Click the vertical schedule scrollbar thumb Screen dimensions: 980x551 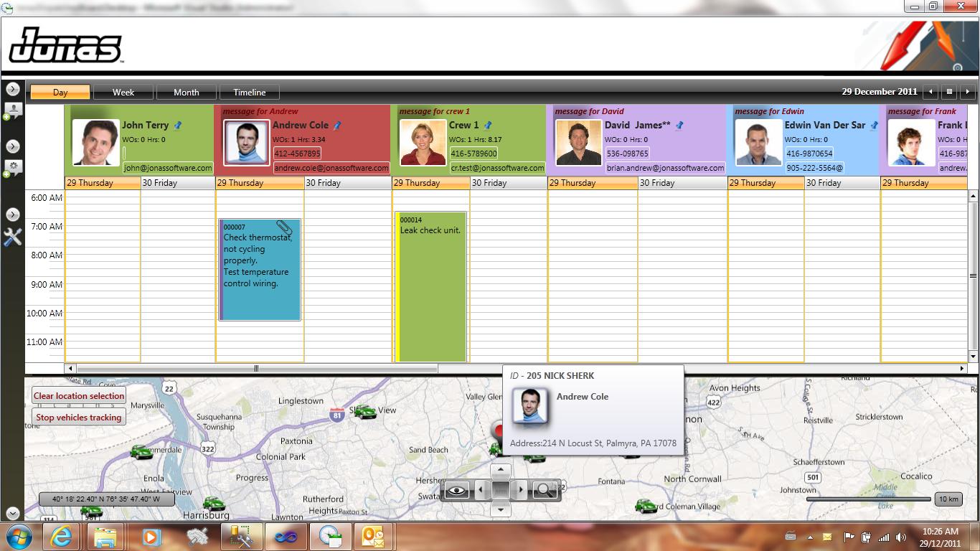[x=974, y=275]
